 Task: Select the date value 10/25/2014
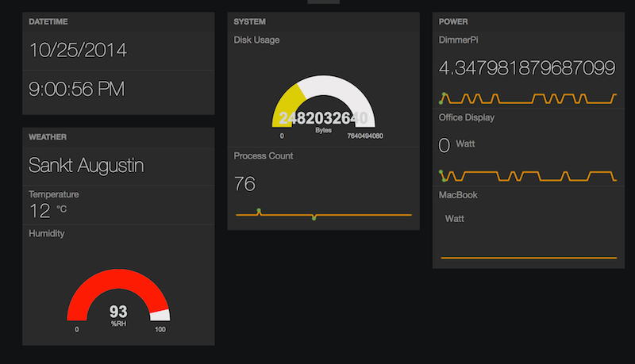click(78, 51)
